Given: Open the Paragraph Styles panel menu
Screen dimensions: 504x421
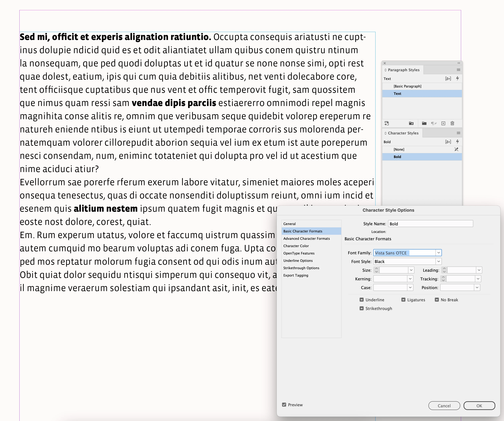Looking at the screenshot, I should tap(458, 70).
